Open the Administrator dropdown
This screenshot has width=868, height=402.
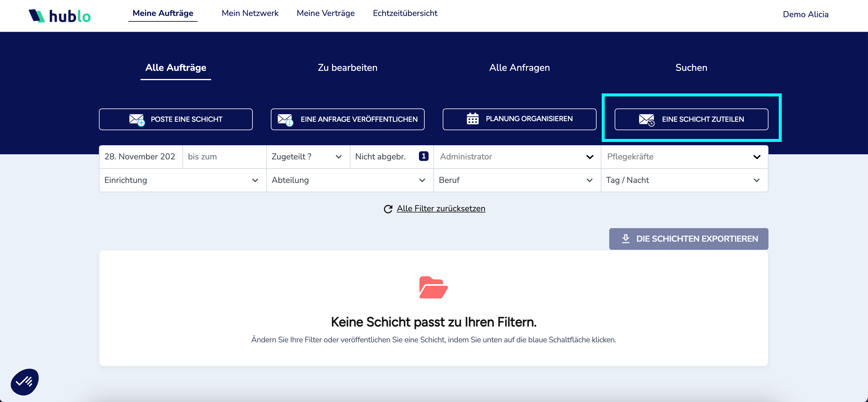(x=517, y=157)
